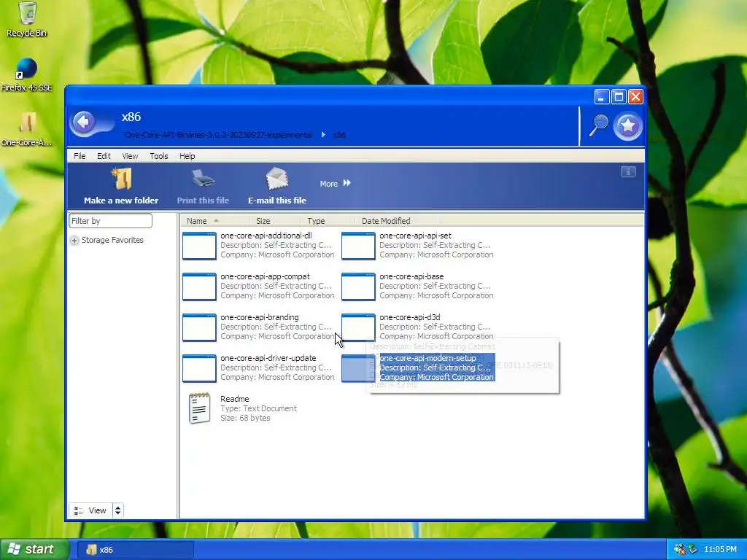Click E-mail this file toolbar item
The height and width of the screenshot is (560, 747).
click(x=276, y=186)
